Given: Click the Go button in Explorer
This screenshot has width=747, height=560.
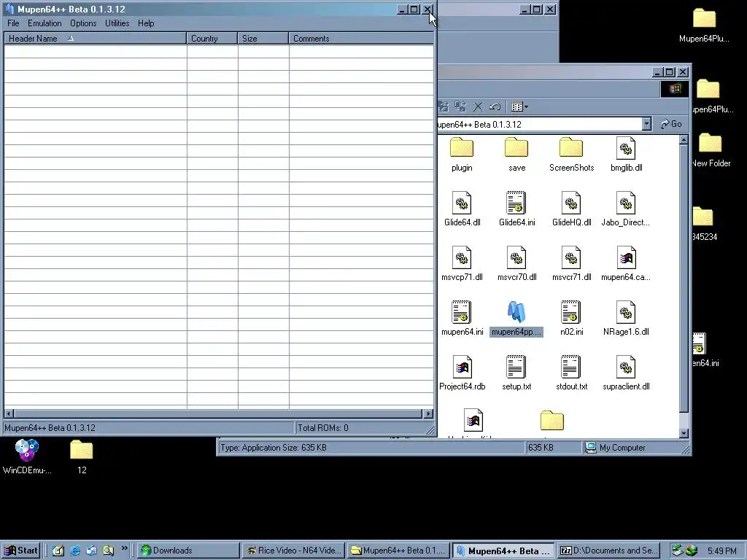Looking at the screenshot, I should tap(671, 124).
